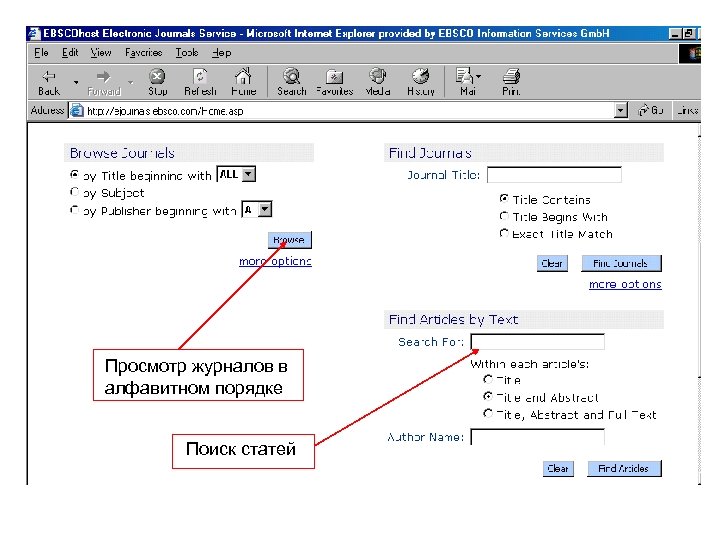Select Title, Abstract and Full Text radio

coord(488,413)
